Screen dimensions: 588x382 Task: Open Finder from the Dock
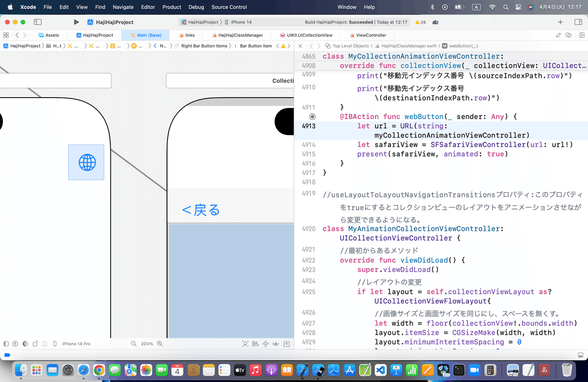pos(21,370)
